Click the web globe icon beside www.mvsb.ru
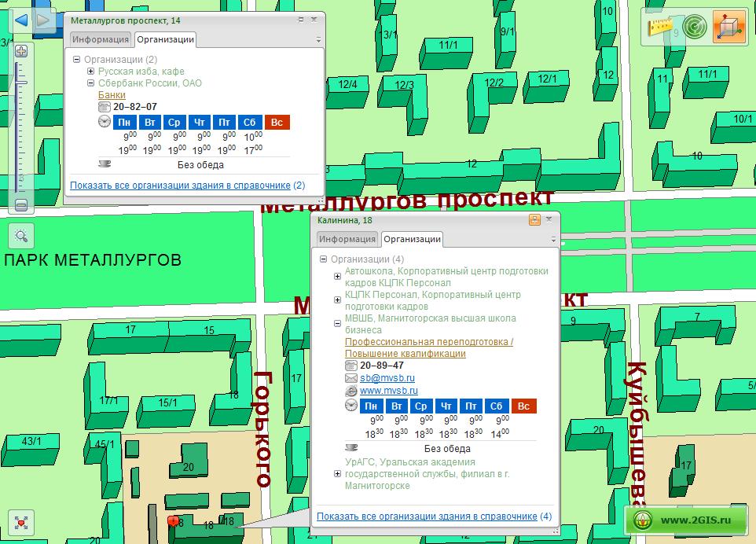The width and height of the screenshot is (756, 544). tap(351, 391)
